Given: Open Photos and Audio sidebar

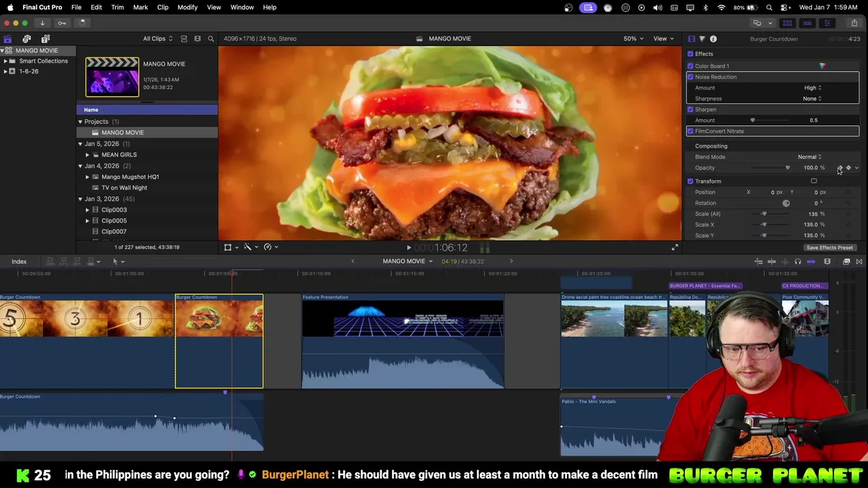Looking at the screenshot, I should point(26,39).
